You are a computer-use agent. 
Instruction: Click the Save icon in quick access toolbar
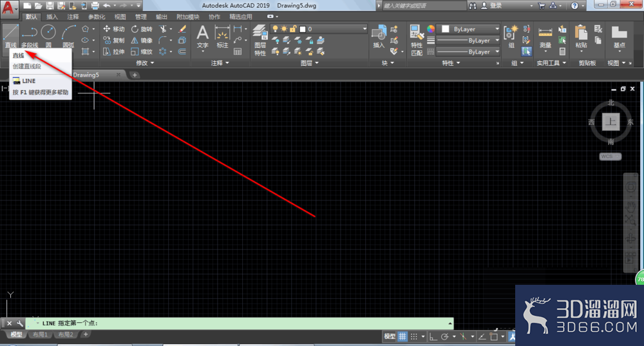point(50,6)
